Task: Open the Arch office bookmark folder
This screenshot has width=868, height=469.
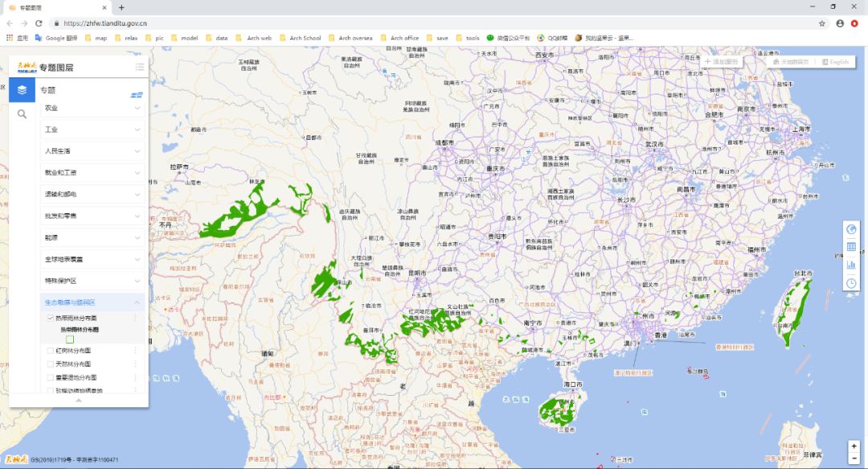Action: click(399, 39)
